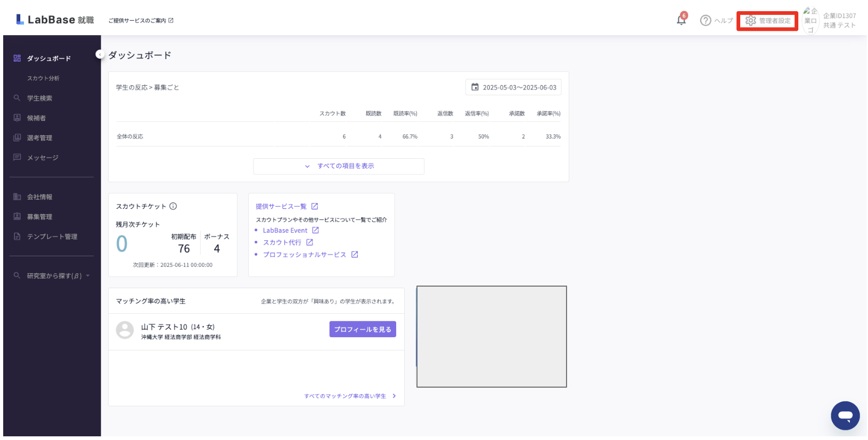
Task: Click 全体の反応 row label
Action: (x=130, y=137)
